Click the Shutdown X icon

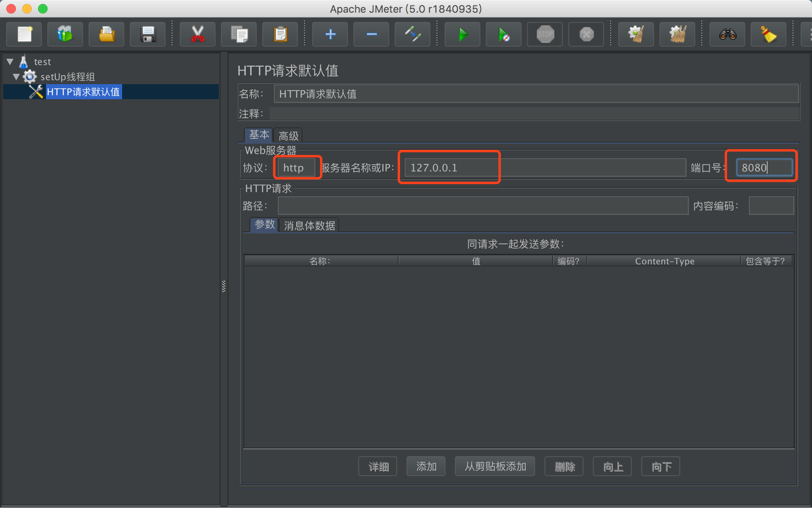[586, 34]
